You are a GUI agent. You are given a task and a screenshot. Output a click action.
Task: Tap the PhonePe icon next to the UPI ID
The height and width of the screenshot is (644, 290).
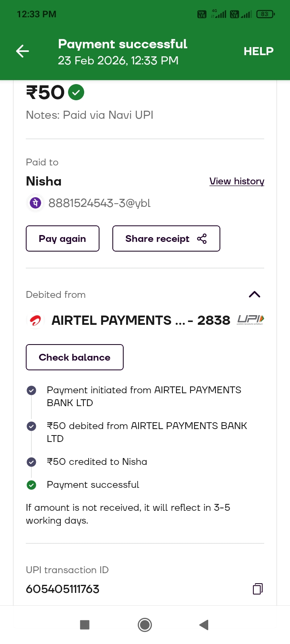pos(35,203)
